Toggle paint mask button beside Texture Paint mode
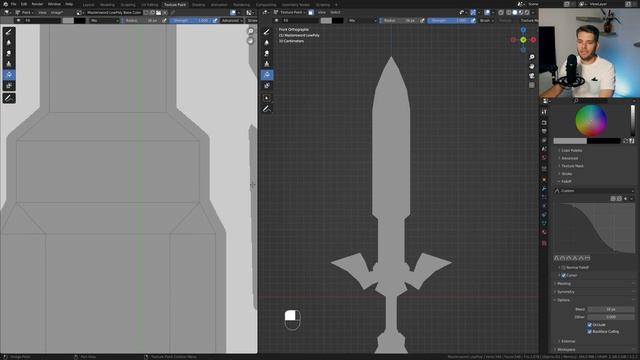640x360 pixels. [x=311, y=13]
